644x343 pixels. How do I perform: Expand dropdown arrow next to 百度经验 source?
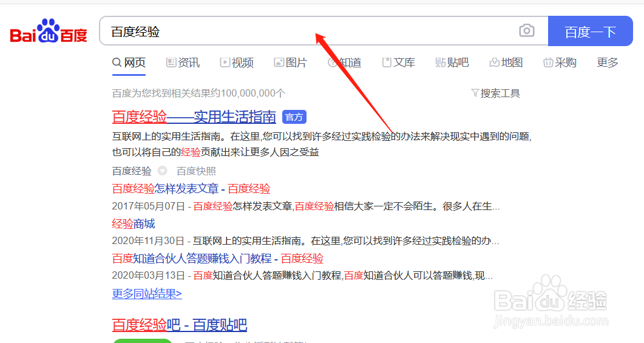[x=163, y=171]
